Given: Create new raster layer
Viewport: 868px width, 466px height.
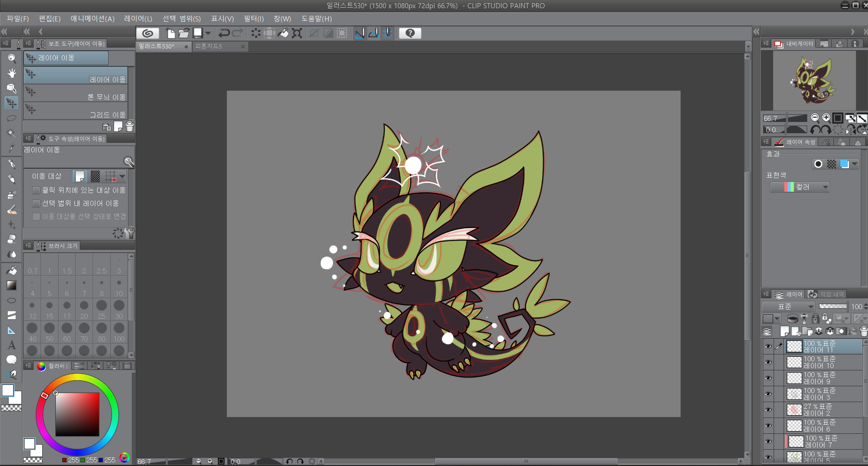Looking at the screenshot, I should (785, 331).
